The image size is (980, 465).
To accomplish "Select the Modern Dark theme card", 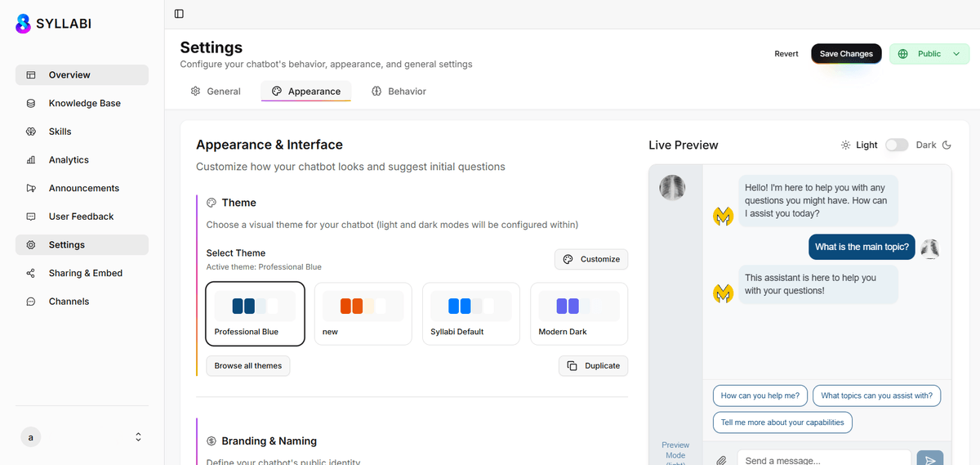I will pos(578,314).
